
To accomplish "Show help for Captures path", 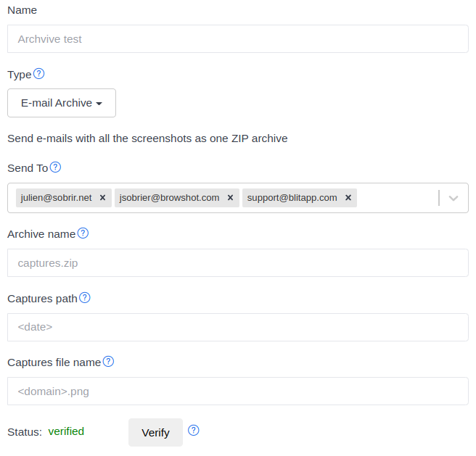I will (x=85, y=298).
